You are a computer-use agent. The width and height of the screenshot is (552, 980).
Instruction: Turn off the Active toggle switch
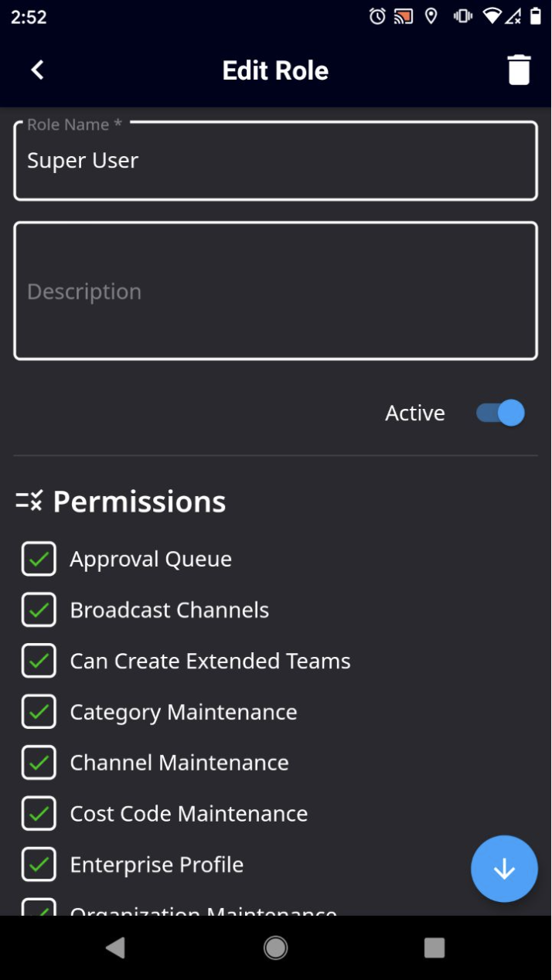pyautogui.click(x=500, y=413)
